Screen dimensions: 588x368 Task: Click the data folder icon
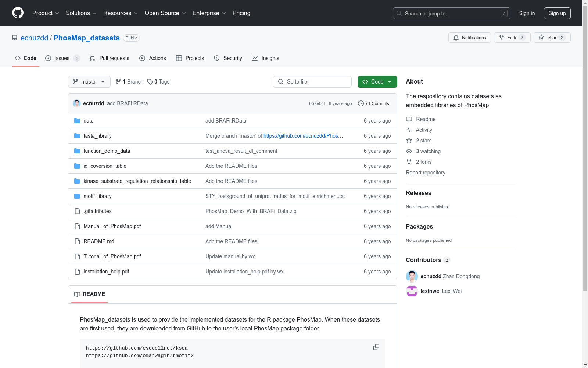pos(77,121)
